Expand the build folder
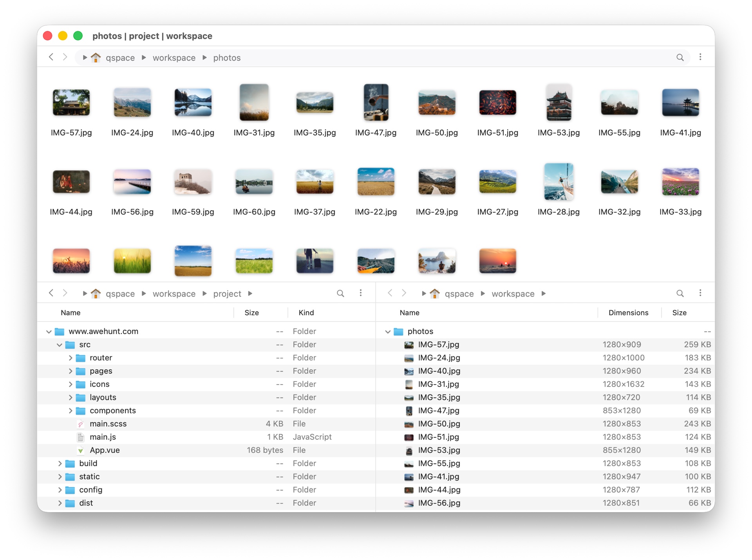This screenshot has height=560, width=752. coord(60,463)
